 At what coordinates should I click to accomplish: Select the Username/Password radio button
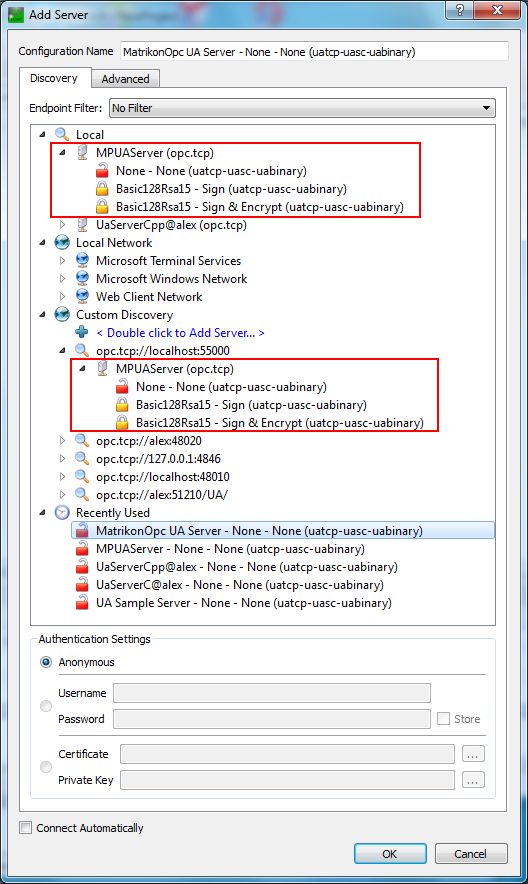46,706
